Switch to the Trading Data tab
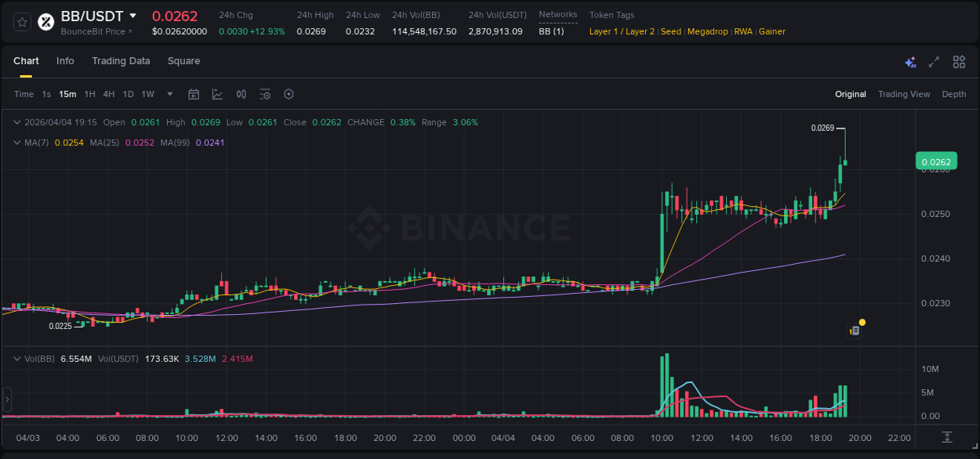980x459 pixels. pos(121,61)
